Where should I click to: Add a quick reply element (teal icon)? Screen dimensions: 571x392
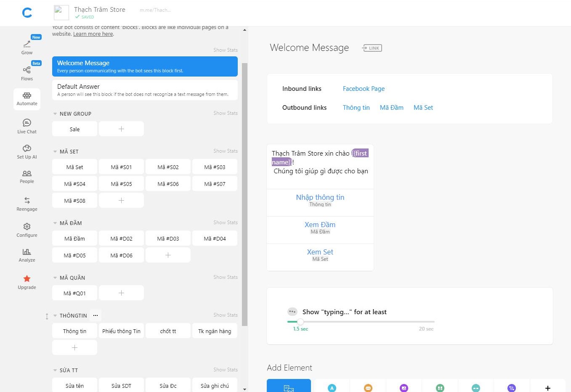[x=476, y=388]
